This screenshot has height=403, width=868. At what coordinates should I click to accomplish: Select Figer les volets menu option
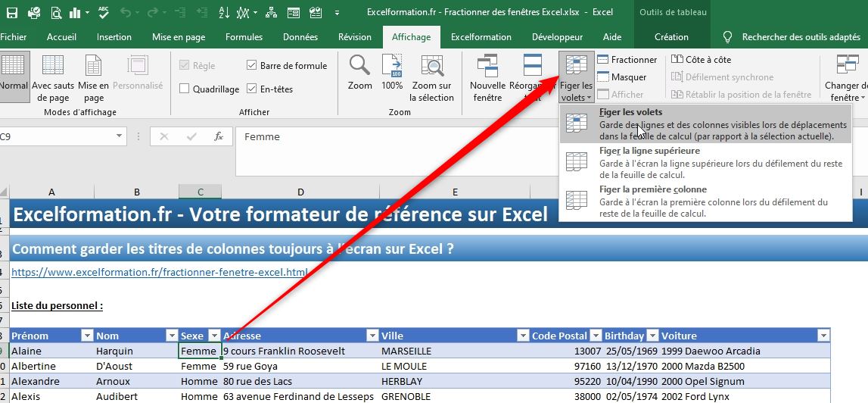706,124
